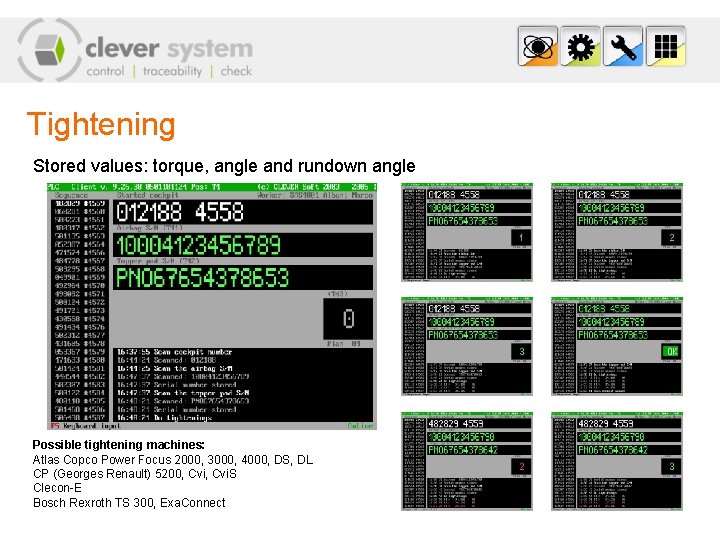Click 'Possible tightening machines:' heading

(118, 445)
